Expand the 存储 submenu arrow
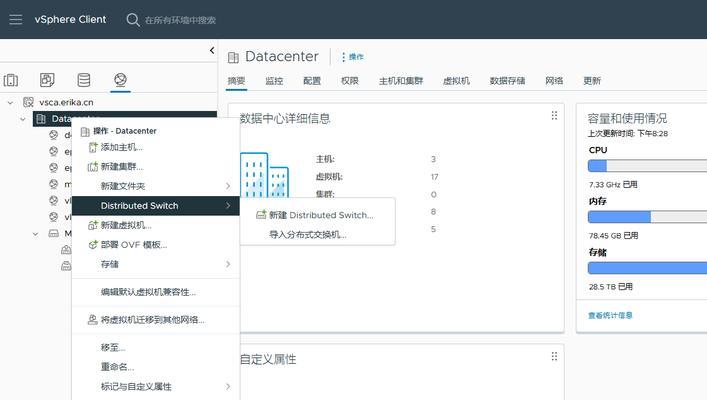707x400 pixels. pos(228,264)
